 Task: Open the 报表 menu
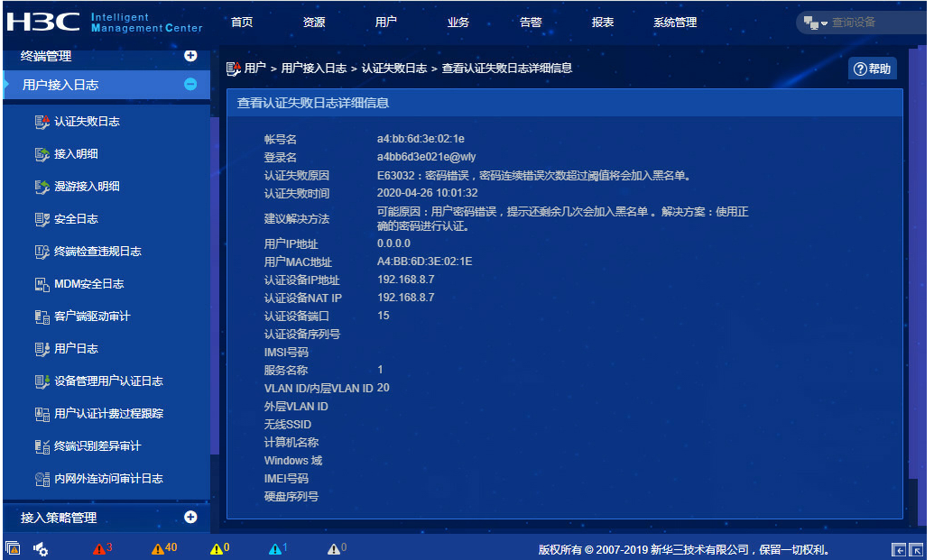tap(603, 22)
